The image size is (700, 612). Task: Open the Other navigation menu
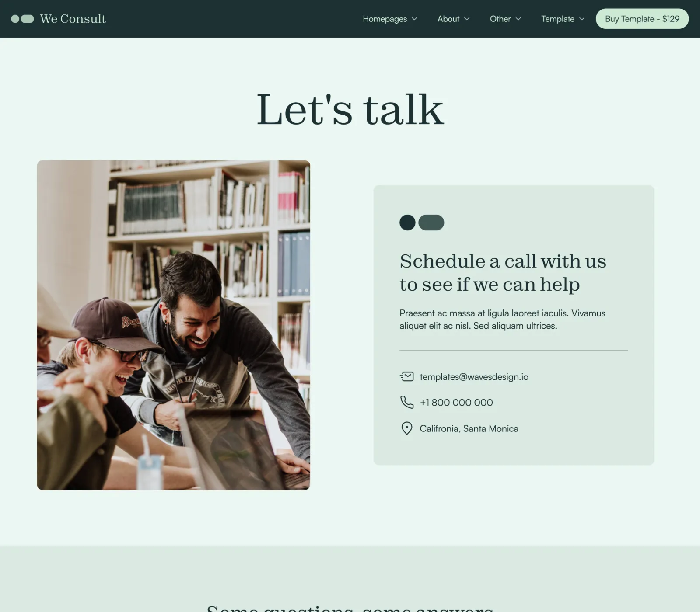(500, 19)
